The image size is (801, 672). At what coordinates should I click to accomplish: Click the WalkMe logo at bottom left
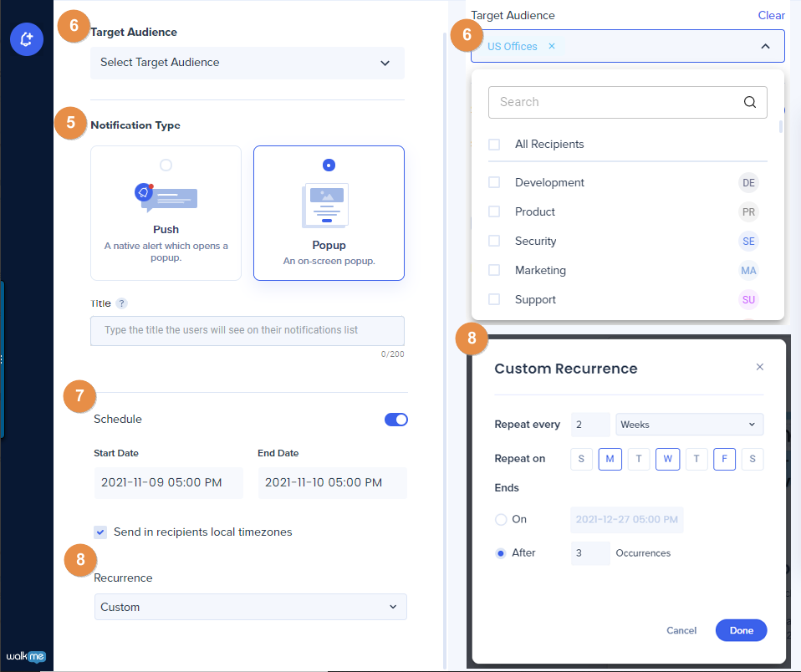26,656
